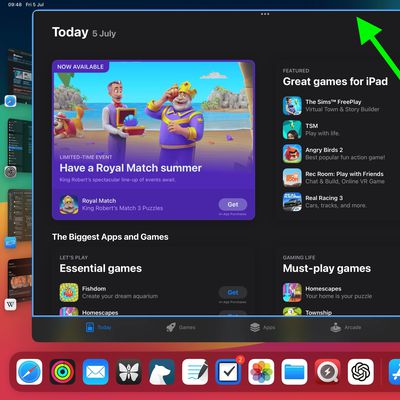This screenshot has width=400, height=400.
Task: Select the Fishdom title text
Action: [94, 289]
